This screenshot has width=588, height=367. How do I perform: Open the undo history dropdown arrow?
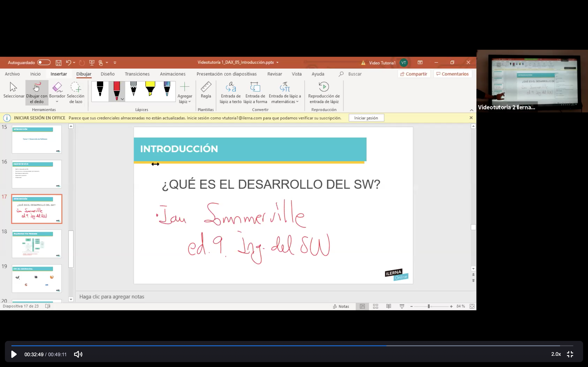click(x=74, y=63)
